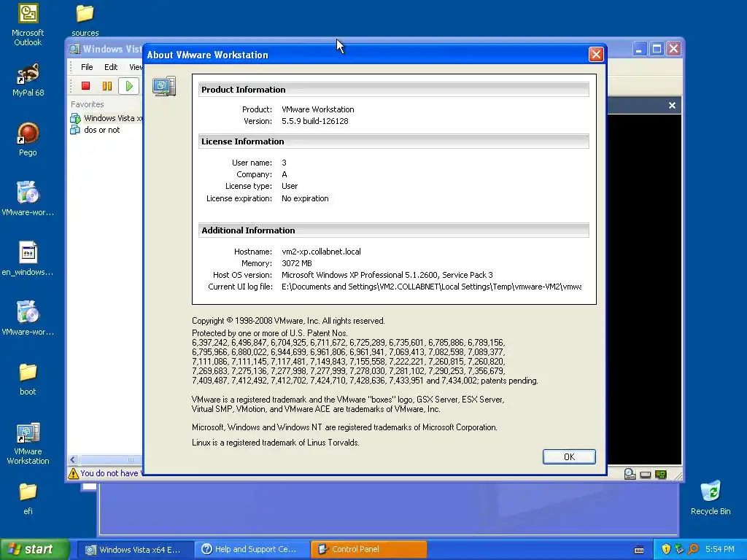
Task: Select the Recycle Bin icon
Action: [711, 498]
